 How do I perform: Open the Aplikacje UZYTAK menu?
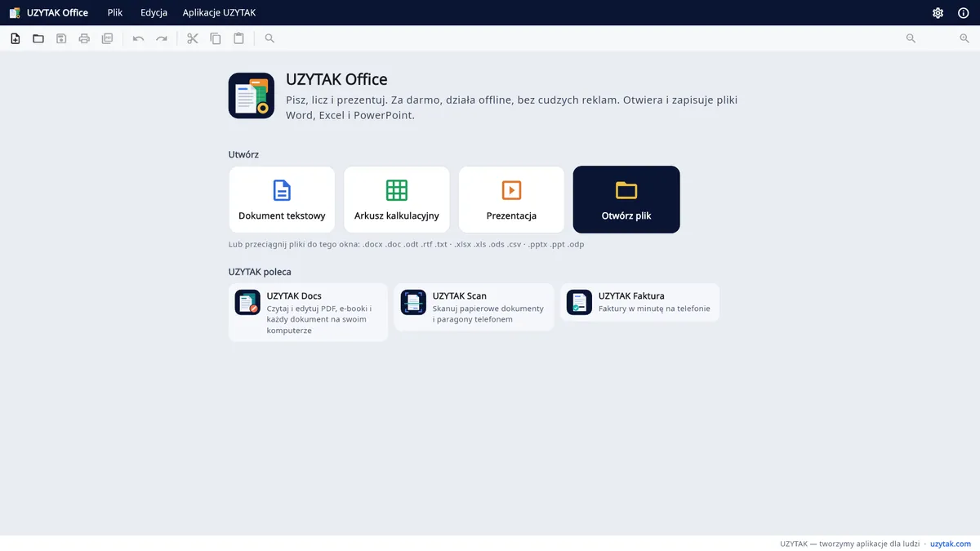click(219, 13)
